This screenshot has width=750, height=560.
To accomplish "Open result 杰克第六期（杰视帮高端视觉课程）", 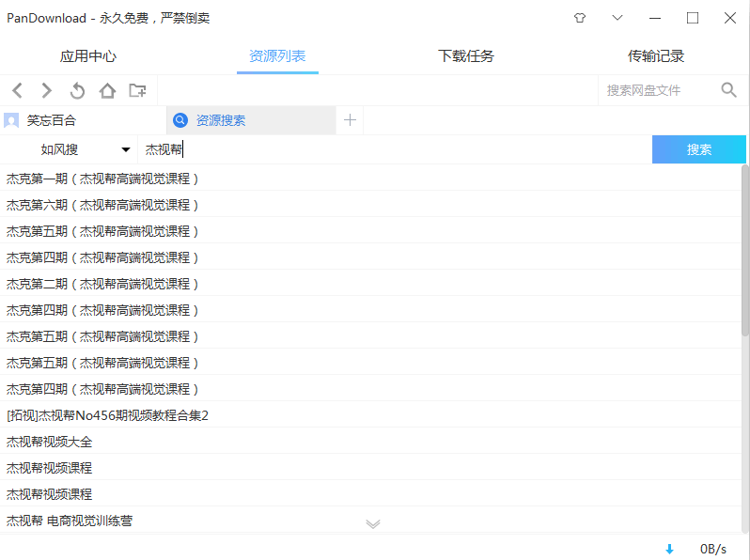I will tap(370, 205).
